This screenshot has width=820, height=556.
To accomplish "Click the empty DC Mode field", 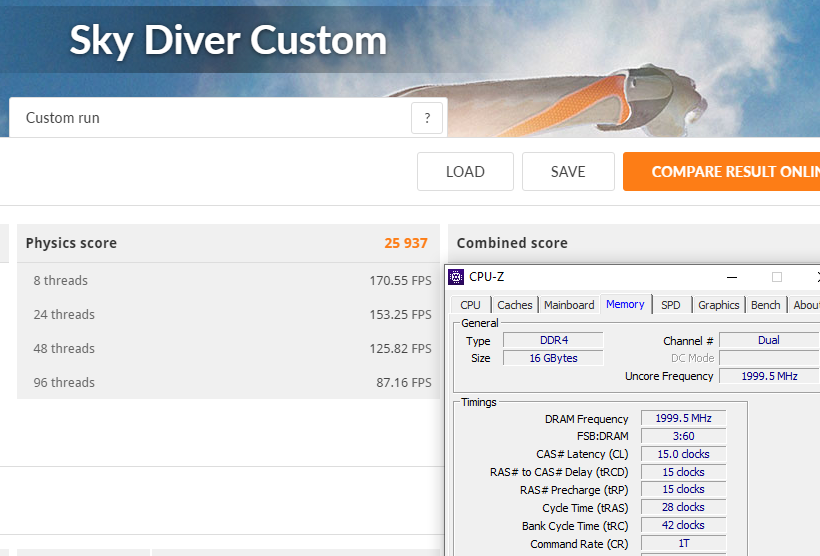I will click(x=769, y=358).
